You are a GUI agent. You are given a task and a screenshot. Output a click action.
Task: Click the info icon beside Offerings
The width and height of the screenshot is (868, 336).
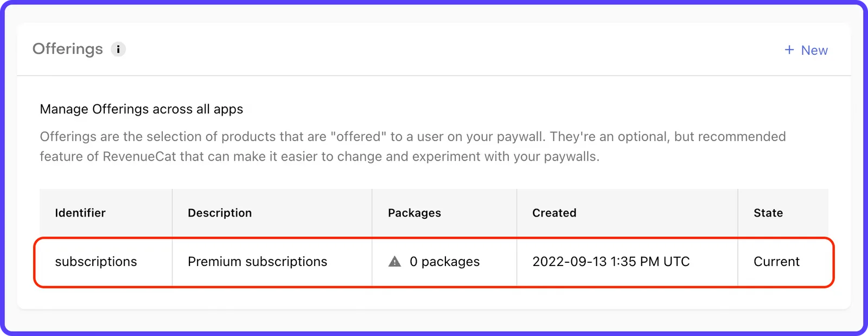click(118, 49)
